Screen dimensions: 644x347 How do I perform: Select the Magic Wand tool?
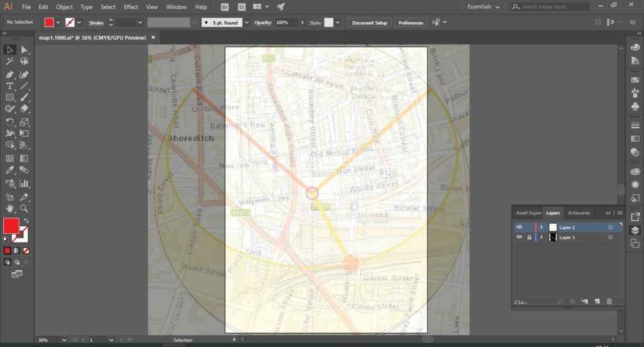point(9,61)
